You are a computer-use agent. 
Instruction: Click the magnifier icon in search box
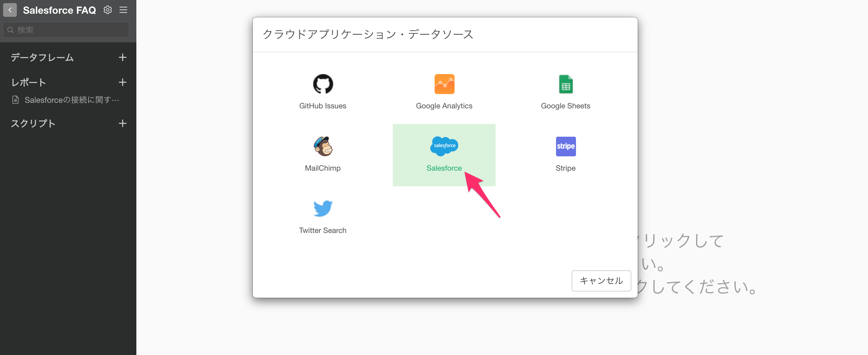point(11,30)
